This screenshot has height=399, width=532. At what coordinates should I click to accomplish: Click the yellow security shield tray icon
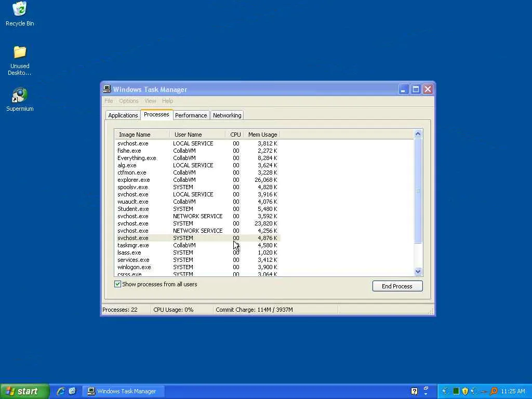[x=465, y=391]
